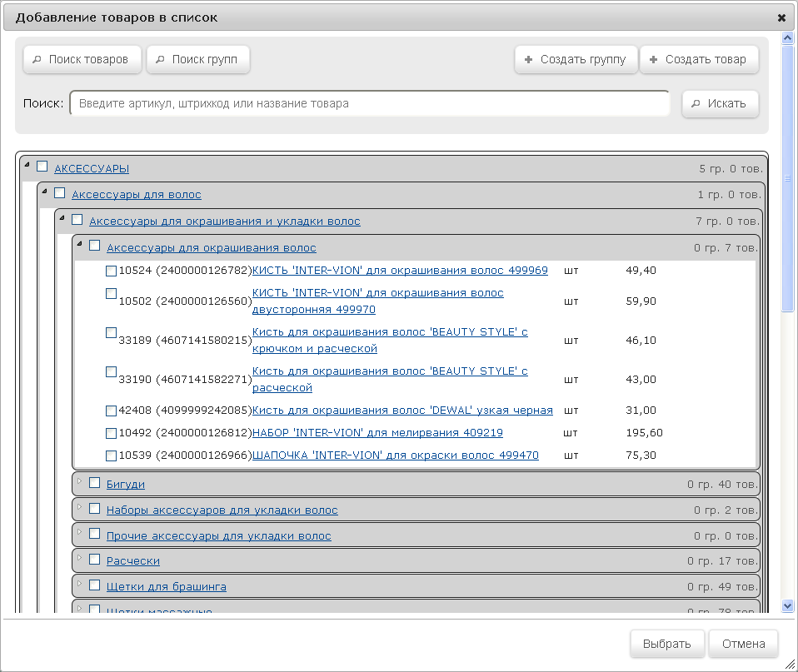
Task: Collapse 'Аксессуары для волос' group
Action: coord(44,192)
